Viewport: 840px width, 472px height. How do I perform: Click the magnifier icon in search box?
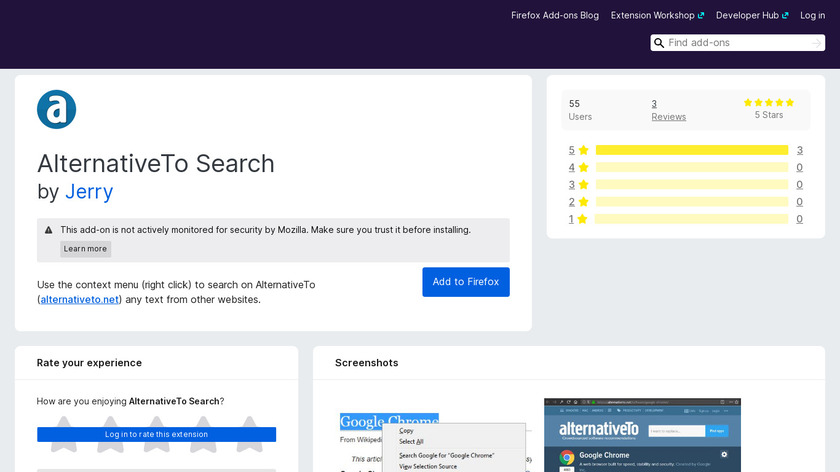point(659,43)
